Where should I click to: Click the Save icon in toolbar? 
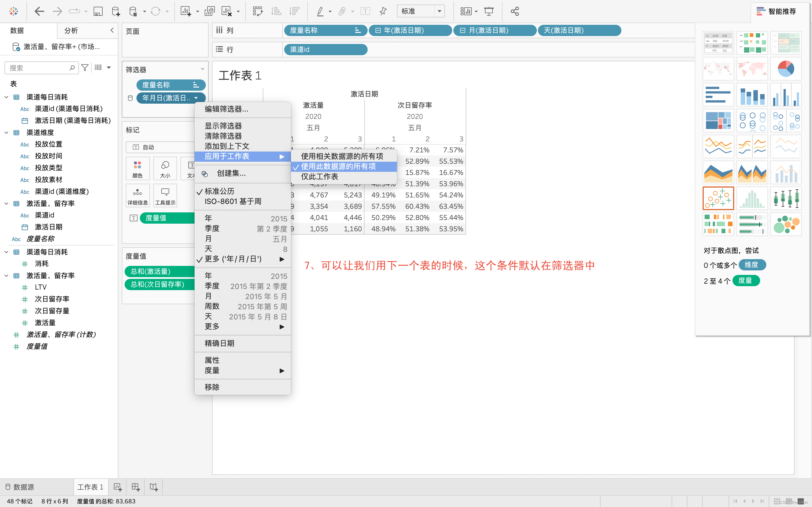[98, 11]
